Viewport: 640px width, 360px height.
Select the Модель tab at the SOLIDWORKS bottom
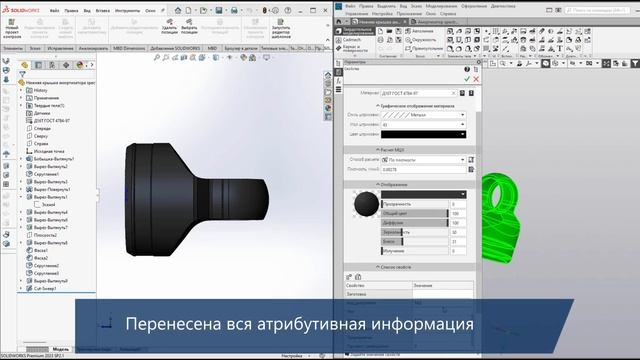61,349
